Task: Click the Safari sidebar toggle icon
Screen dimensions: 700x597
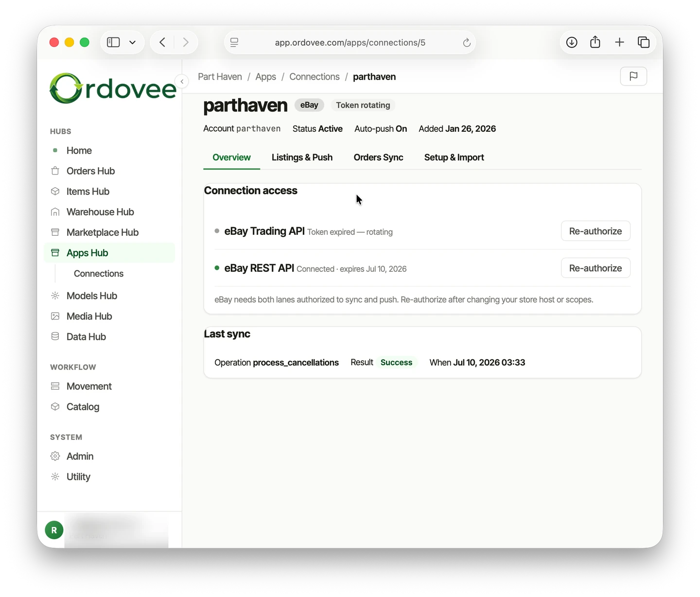Action: (x=113, y=42)
